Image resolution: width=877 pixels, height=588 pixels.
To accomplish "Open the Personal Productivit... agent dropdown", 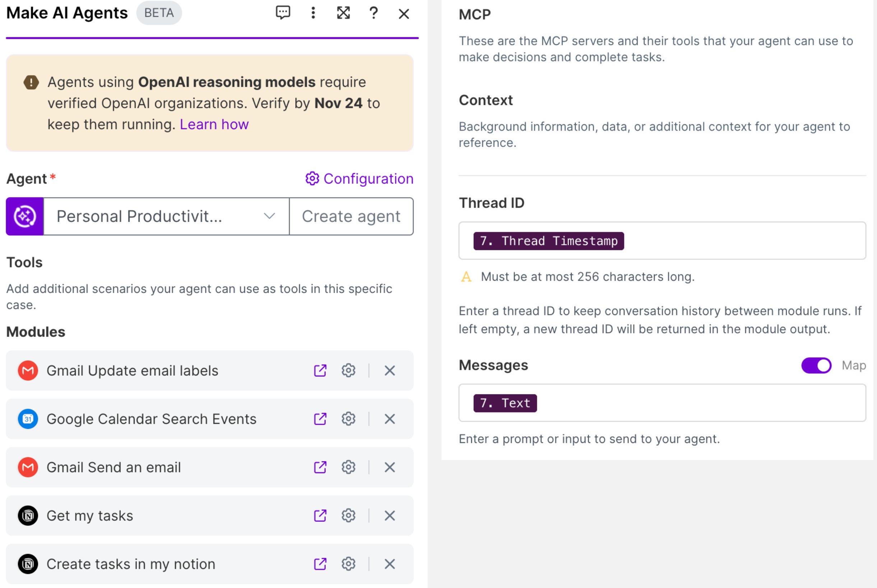I will tap(167, 216).
